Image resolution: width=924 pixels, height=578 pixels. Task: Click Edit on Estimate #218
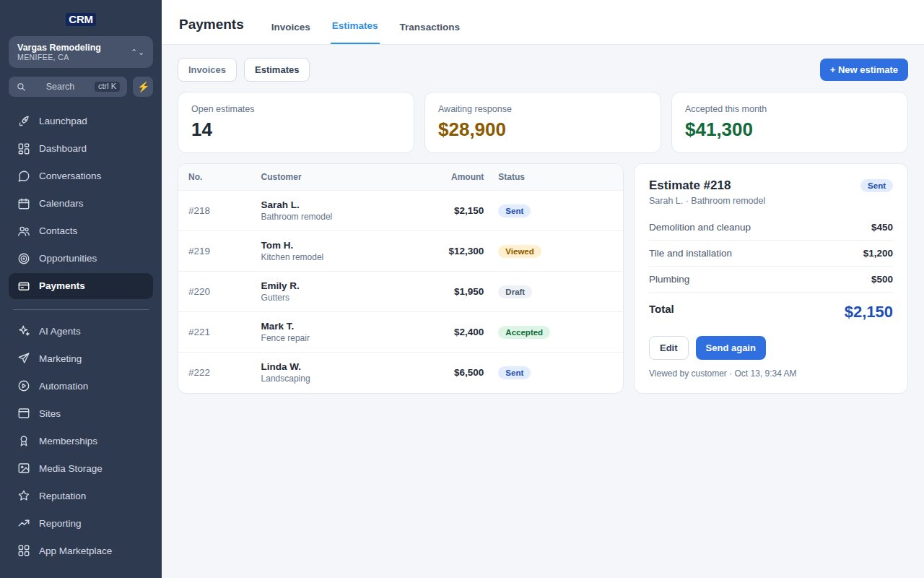click(668, 348)
